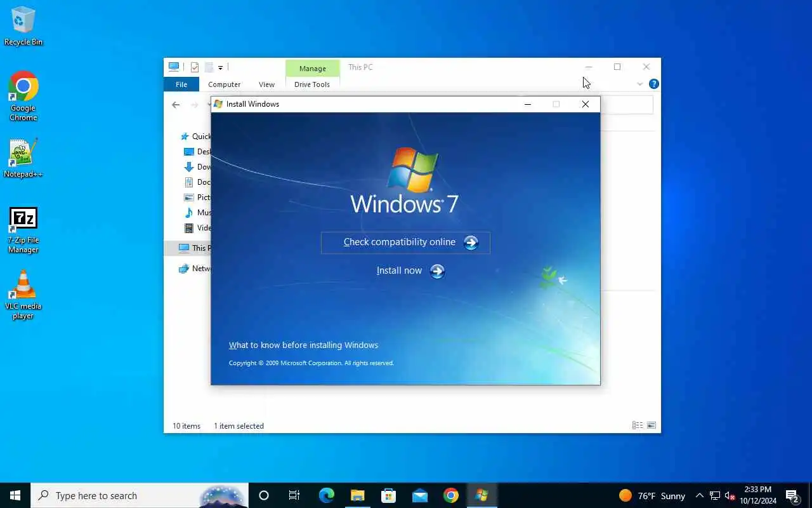
Task: Open the clock showing 2:33 PM
Action: (757, 495)
